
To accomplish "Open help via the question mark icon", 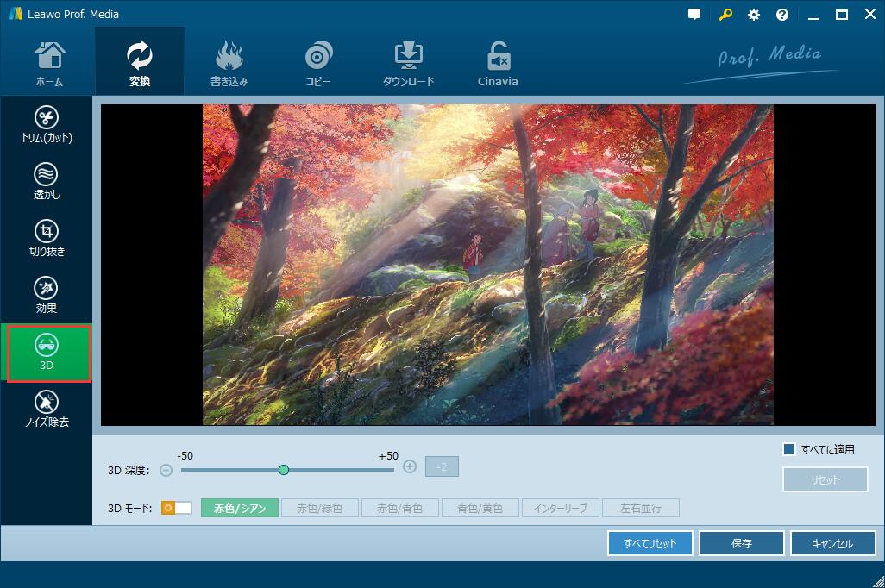I will (782, 15).
